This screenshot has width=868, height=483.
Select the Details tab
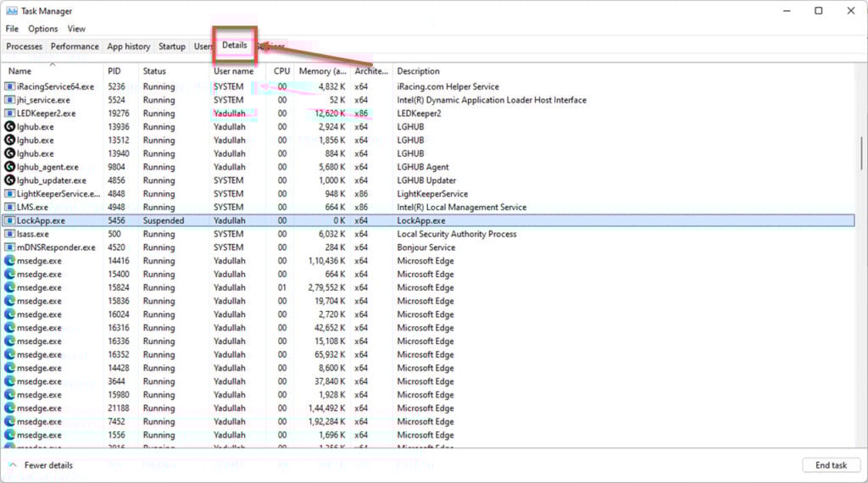click(235, 46)
